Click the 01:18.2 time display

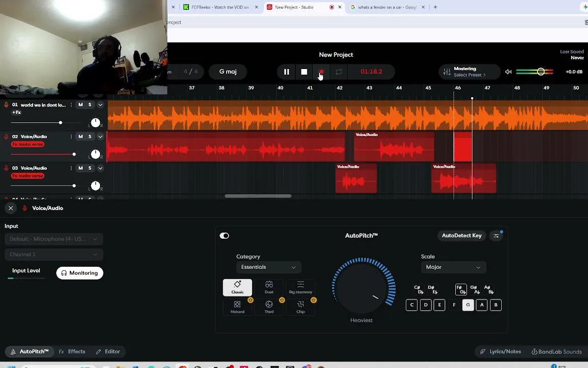(x=371, y=72)
